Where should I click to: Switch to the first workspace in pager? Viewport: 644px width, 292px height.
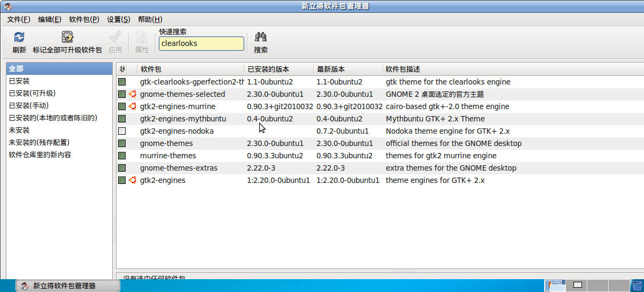click(555, 286)
